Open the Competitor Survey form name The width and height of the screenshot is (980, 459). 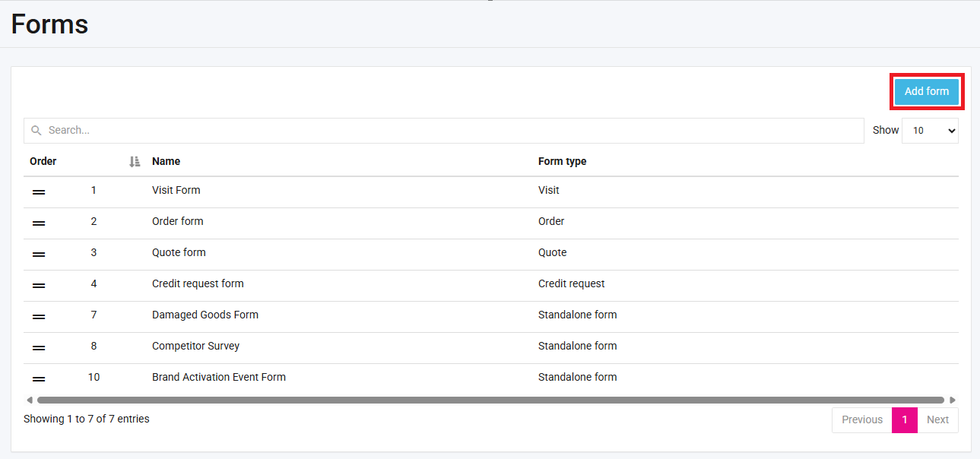[x=195, y=346]
